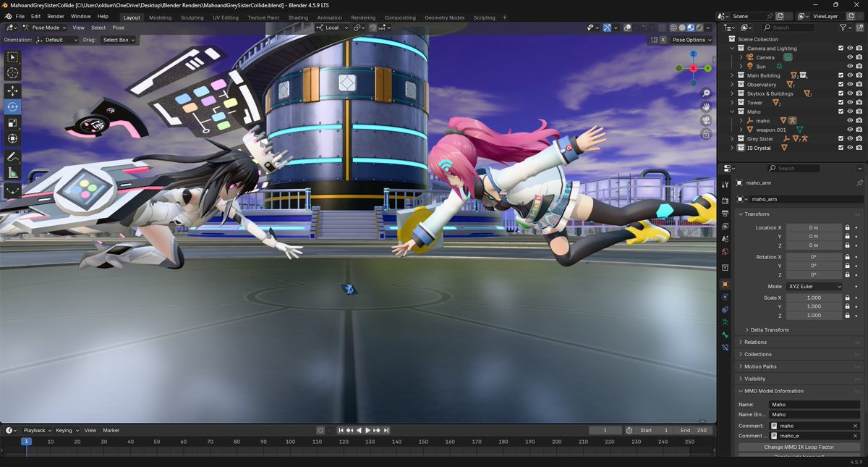Screen dimensions: 868x467
Task: Open the XYZ Euler rotation mode dropdown
Action: 814,287
